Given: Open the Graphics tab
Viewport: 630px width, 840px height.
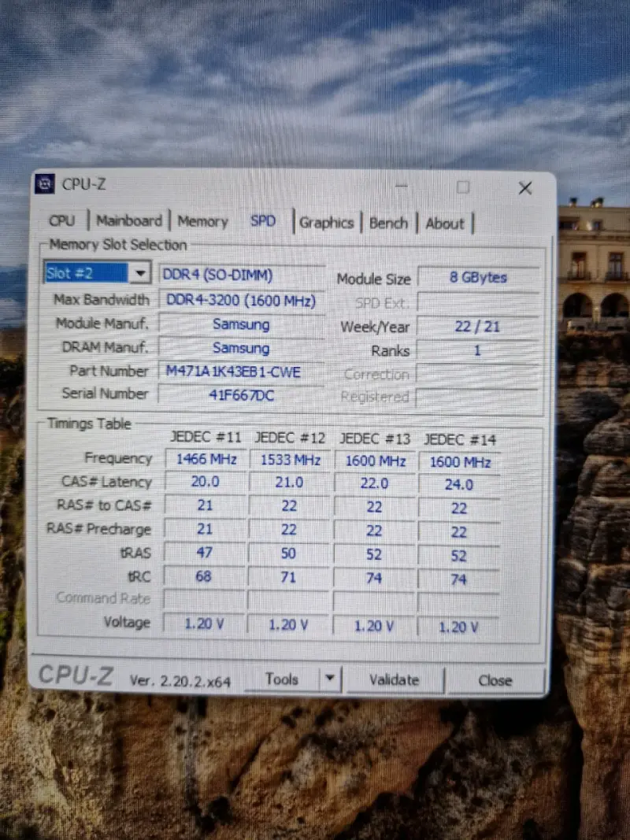Looking at the screenshot, I should tap(326, 223).
